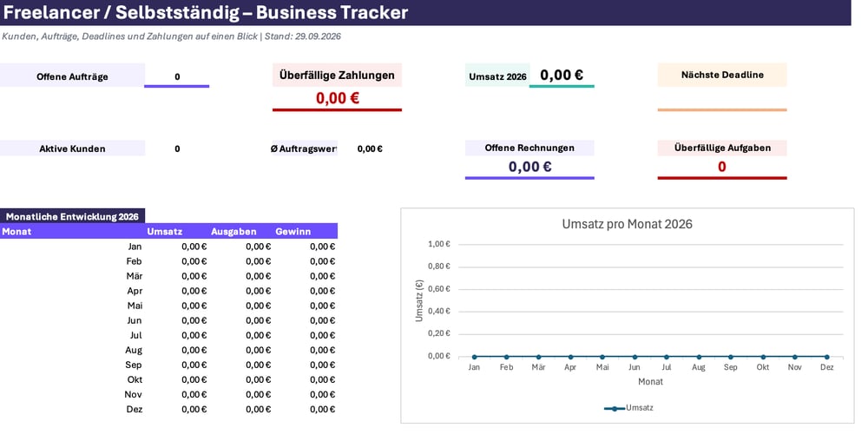
Task: Click the Jun row Gewinn cell
Action: point(306,320)
